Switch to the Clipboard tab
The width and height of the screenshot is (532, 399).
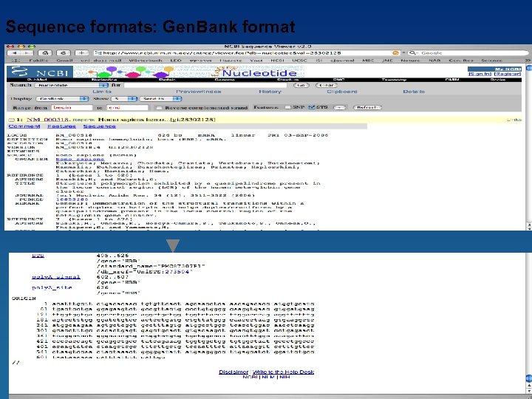click(342, 92)
